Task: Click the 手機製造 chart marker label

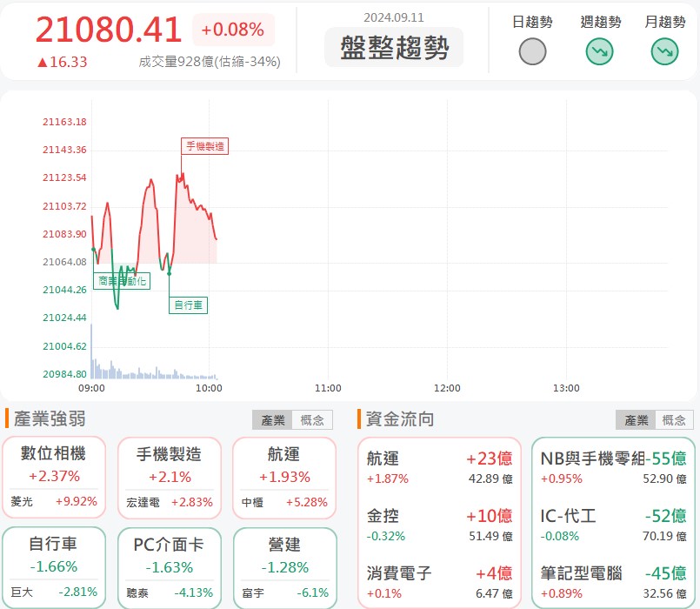Action: (x=204, y=146)
